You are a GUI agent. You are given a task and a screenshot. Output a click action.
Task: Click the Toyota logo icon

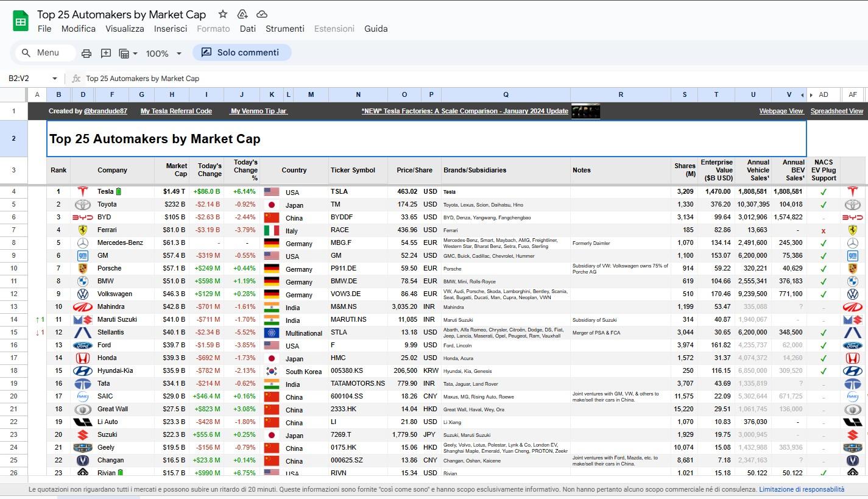point(82,204)
